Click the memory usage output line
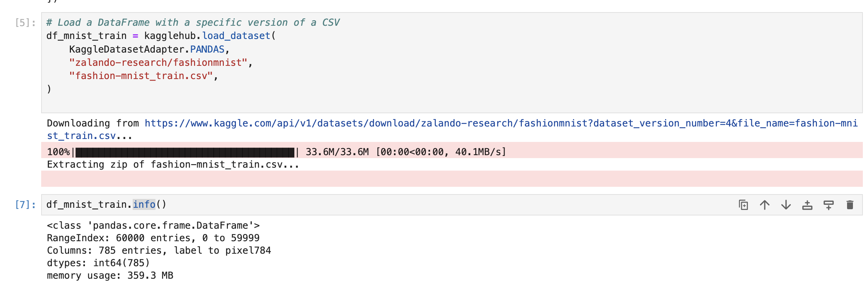Viewport: 868px width, 289px height. (x=110, y=275)
